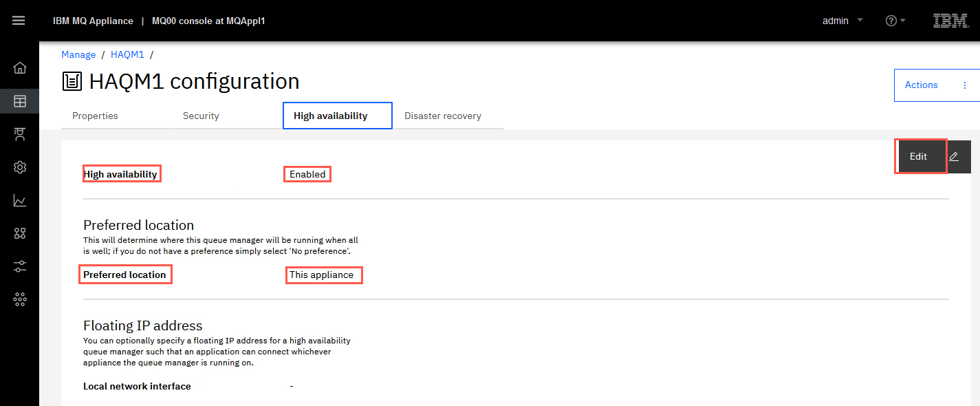This screenshot has height=406, width=980.
Task: Open the third sidebar icon below Manage
Action: point(20,134)
